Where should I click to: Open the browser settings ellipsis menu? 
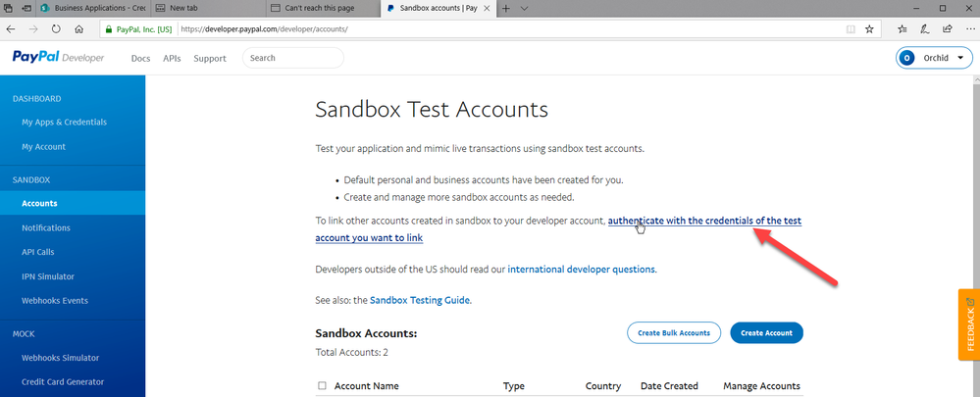[x=969, y=28]
